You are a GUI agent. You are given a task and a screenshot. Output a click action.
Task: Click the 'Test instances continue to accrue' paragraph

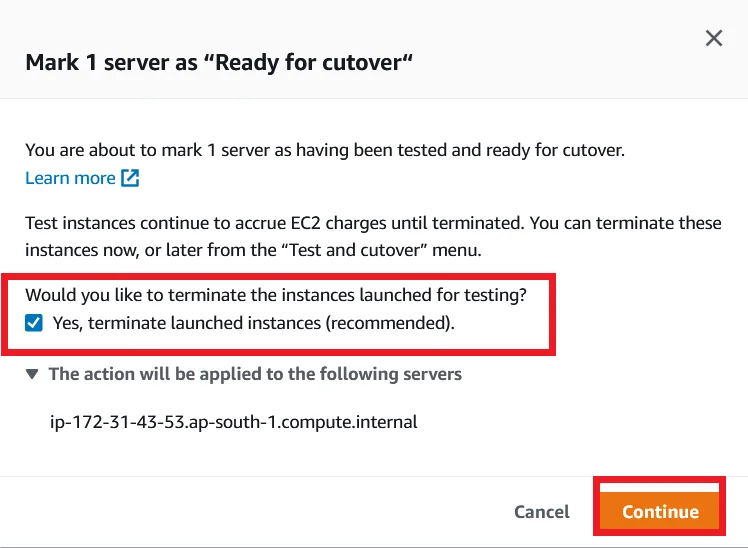click(x=374, y=237)
